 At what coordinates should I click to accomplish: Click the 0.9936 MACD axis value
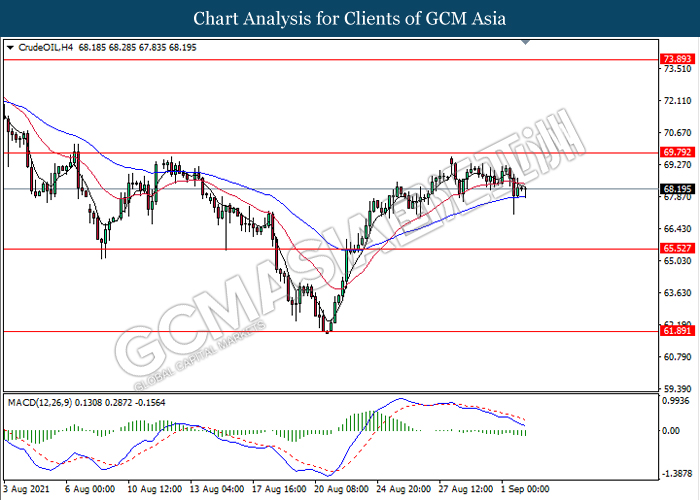point(676,400)
